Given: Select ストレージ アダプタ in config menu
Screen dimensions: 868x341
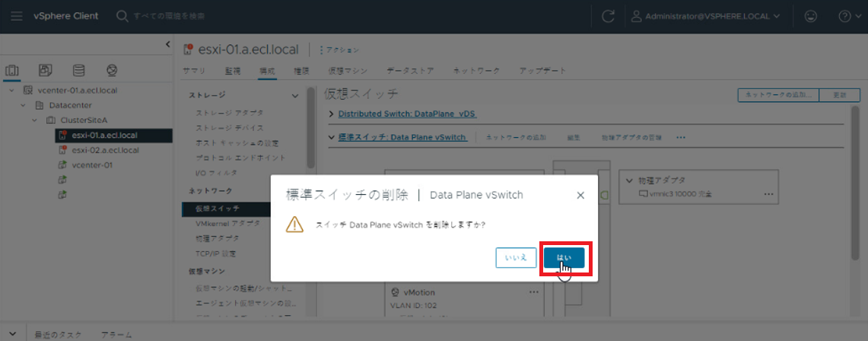Looking at the screenshot, I should 230,113.
